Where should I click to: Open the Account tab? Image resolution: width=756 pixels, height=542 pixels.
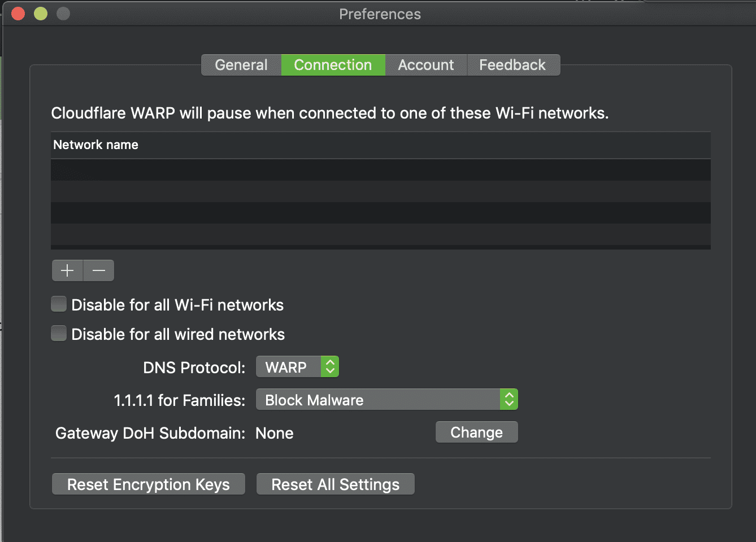point(426,65)
